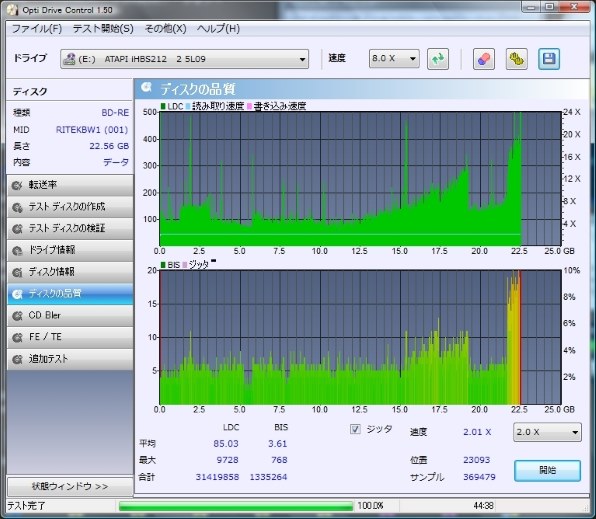Toggle the ジッタ checkbox
This screenshot has width=596, height=519.
(355, 429)
